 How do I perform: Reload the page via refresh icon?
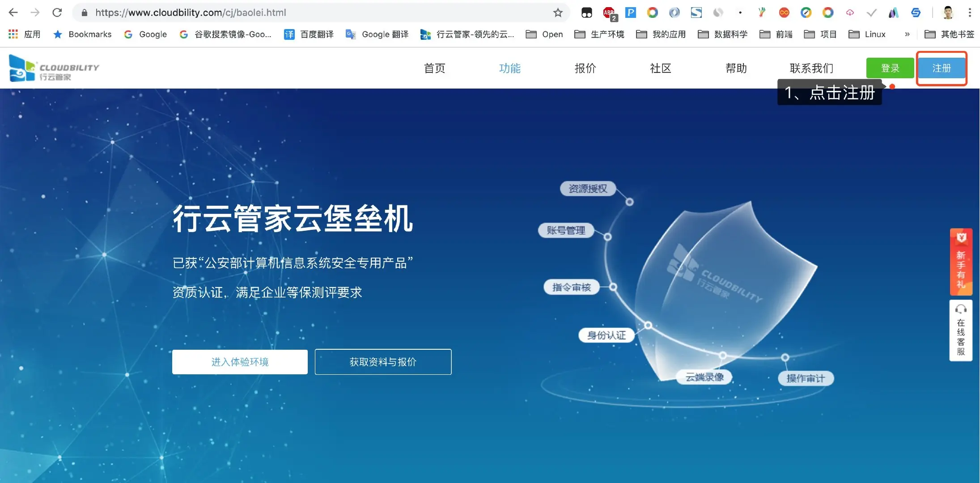[57, 13]
